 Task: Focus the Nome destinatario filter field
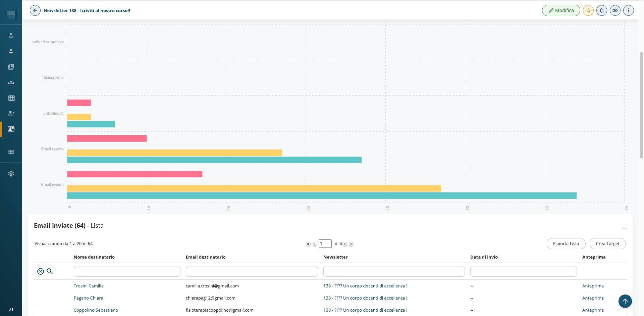[127, 271]
